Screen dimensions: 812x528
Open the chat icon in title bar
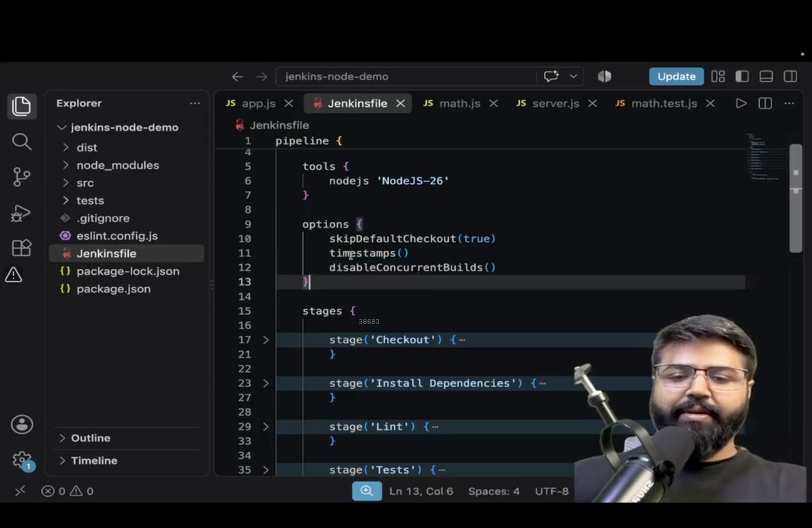(x=551, y=76)
